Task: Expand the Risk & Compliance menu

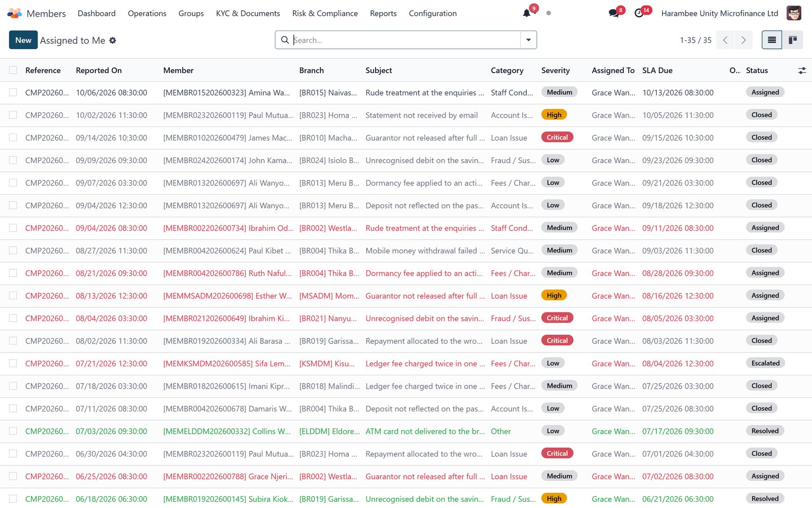Action: click(325, 13)
